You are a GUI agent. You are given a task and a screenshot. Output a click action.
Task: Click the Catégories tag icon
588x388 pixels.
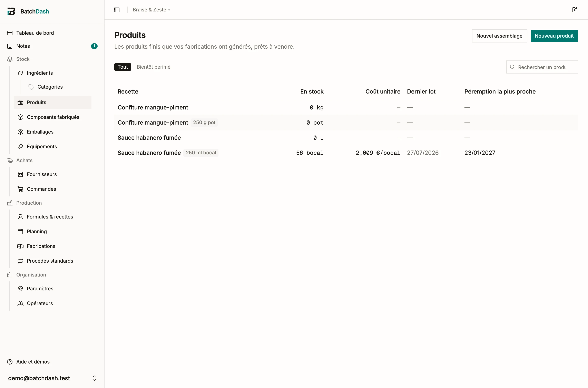pyautogui.click(x=31, y=87)
